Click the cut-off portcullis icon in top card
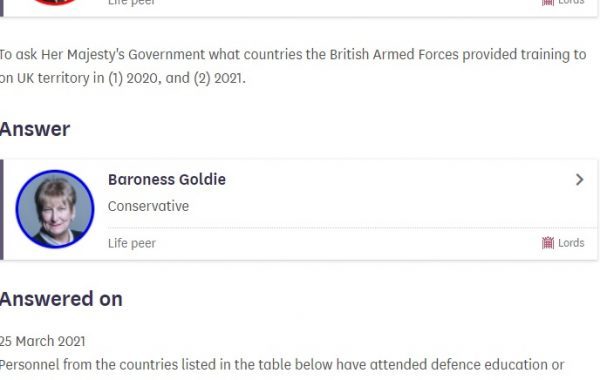Screen dimensions: 600x380 (548, 2)
